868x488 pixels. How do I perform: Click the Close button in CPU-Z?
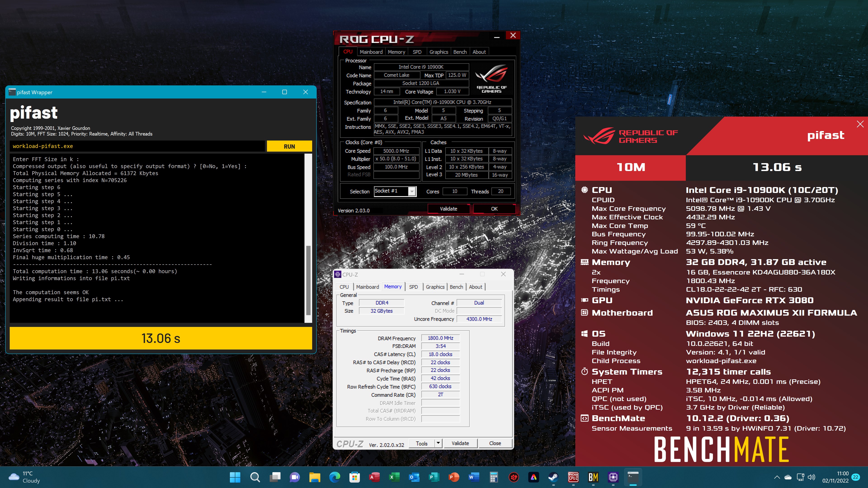tap(495, 443)
